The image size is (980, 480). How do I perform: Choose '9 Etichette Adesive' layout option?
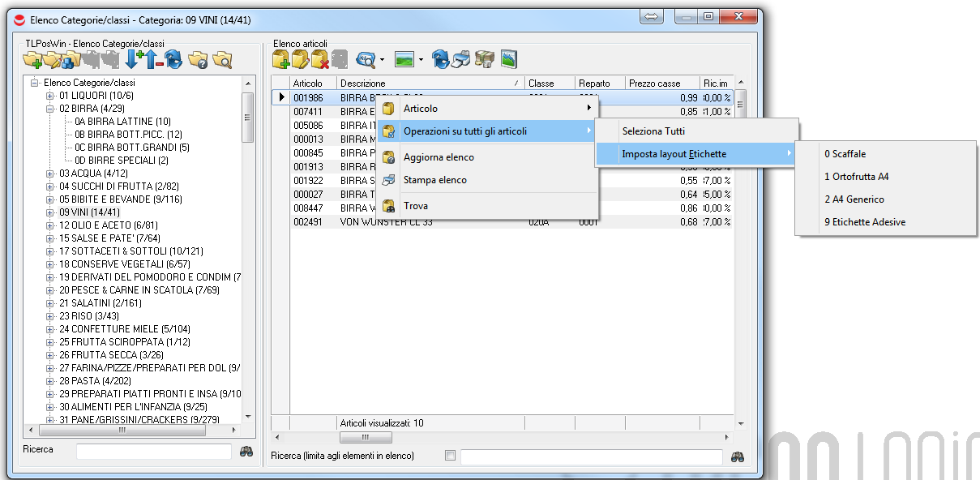(x=865, y=222)
